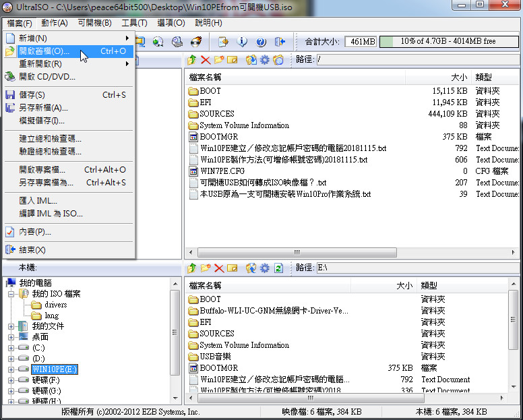Expand the 硬碟(G:) drive node
Screen dimensions: 523x420
(11, 391)
